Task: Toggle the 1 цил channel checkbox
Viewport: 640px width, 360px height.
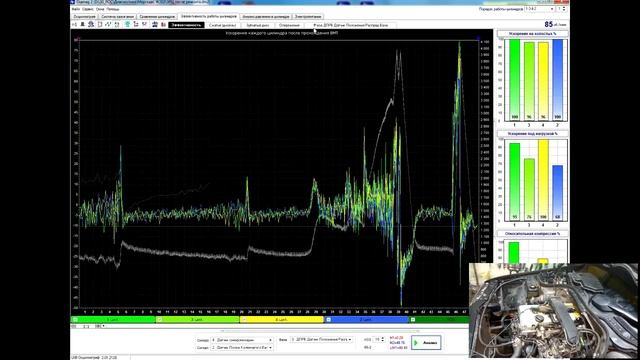Action: click(x=75, y=320)
